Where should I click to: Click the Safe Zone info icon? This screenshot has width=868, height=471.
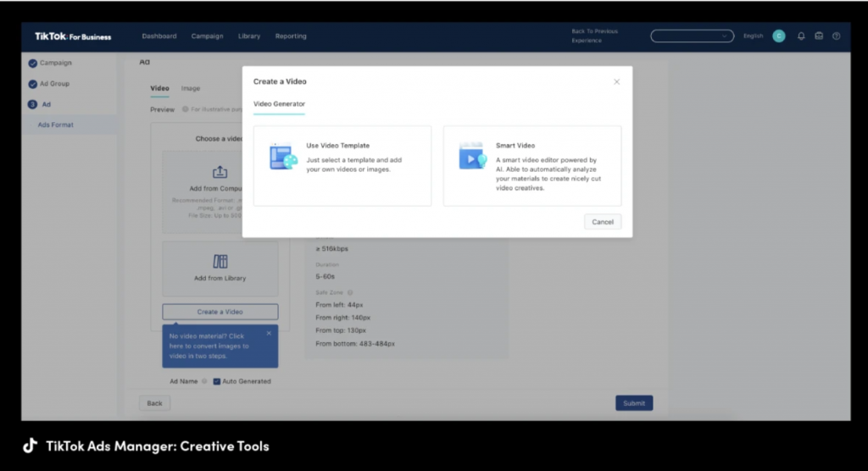point(350,293)
